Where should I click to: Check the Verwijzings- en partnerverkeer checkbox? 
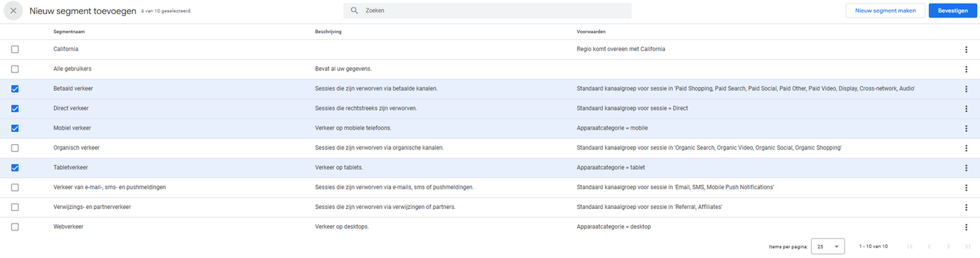pos(15,207)
